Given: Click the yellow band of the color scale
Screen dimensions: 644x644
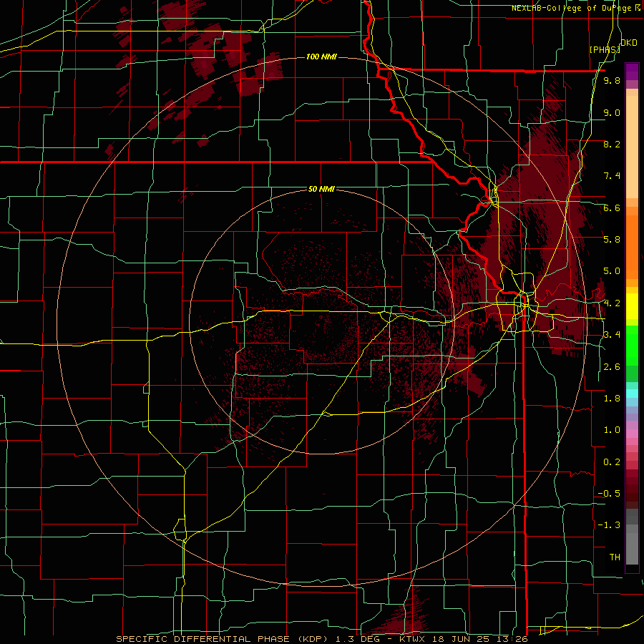Looking at the screenshot, I should coord(632,306).
